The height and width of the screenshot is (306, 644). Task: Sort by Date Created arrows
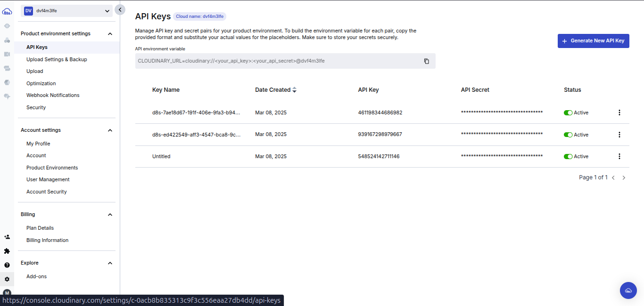(x=295, y=90)
